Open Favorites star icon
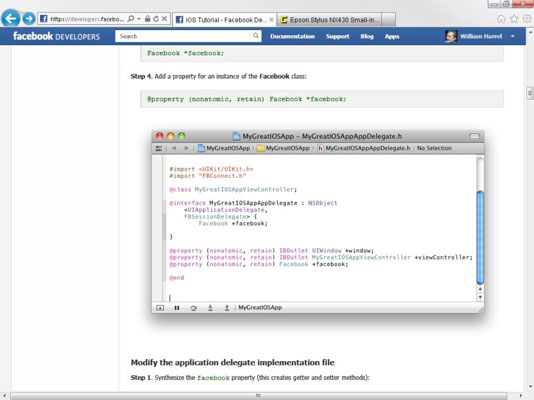Image resolution: width=534 pixels, height=400 pixels. pyautogui.click(x=514, y=19)
